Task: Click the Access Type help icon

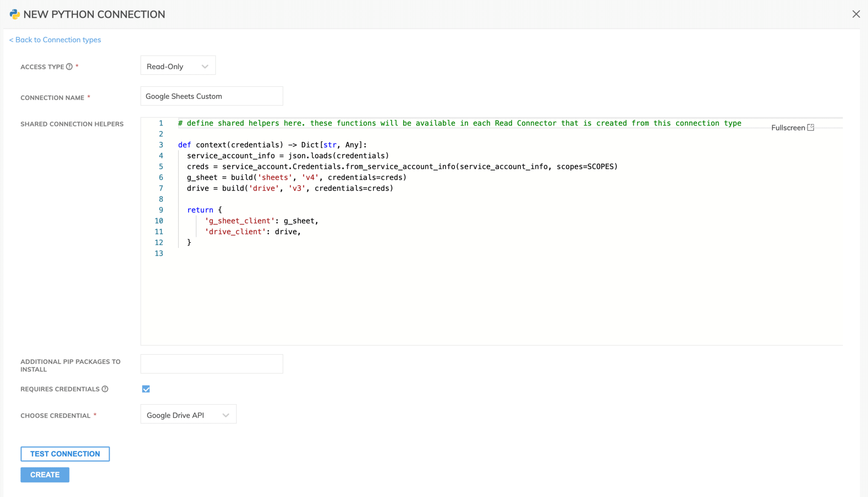Action: coord(69,67)
